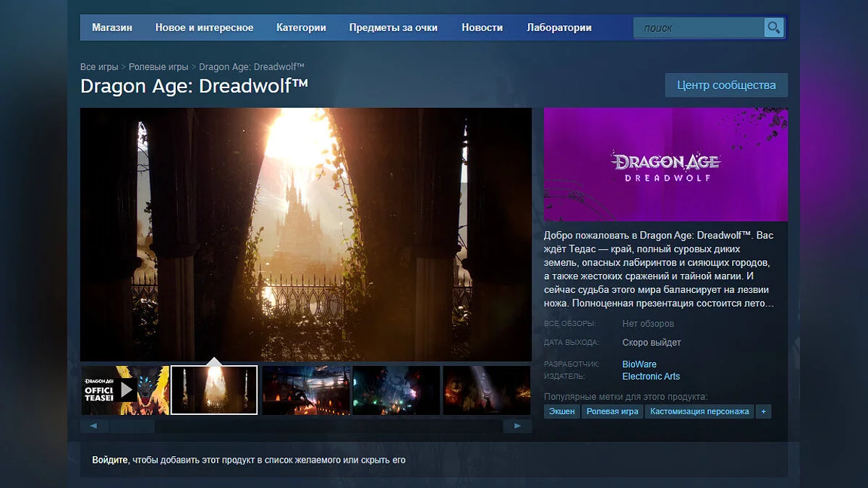Click the Нет обзоров reviews text
This screenshot has width=868, height=488.
[x=648, y=324]
